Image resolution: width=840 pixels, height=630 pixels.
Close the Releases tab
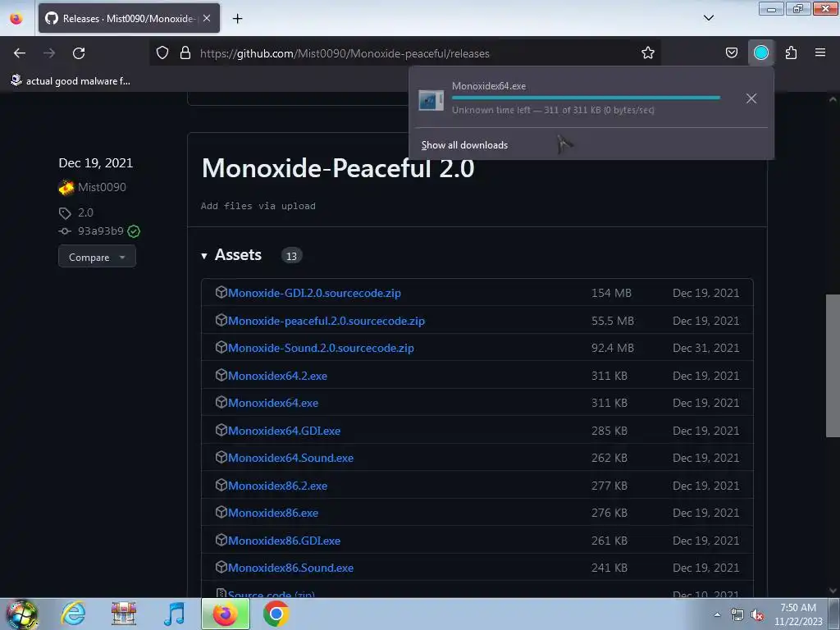[x=207, y=18]
